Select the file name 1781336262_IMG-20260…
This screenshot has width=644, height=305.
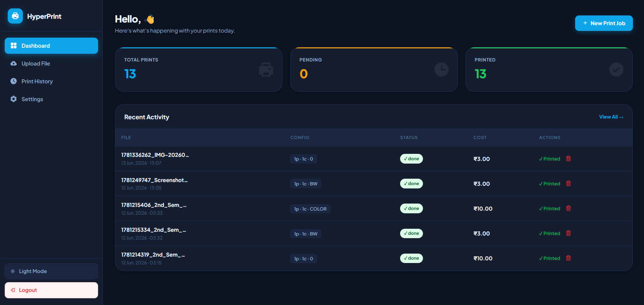(x=155, y=155)
